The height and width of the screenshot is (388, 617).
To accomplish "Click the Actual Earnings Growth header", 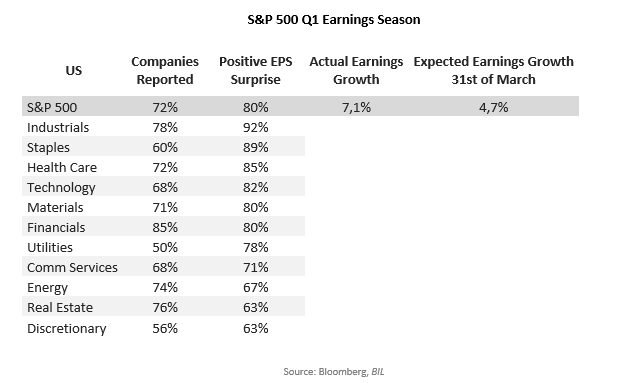I will click(x=356, y=70).
